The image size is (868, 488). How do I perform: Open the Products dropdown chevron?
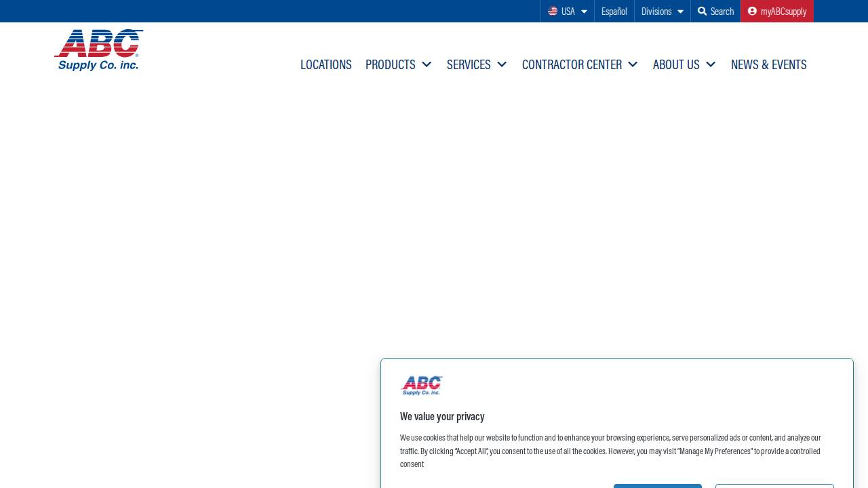click(427, 64)
